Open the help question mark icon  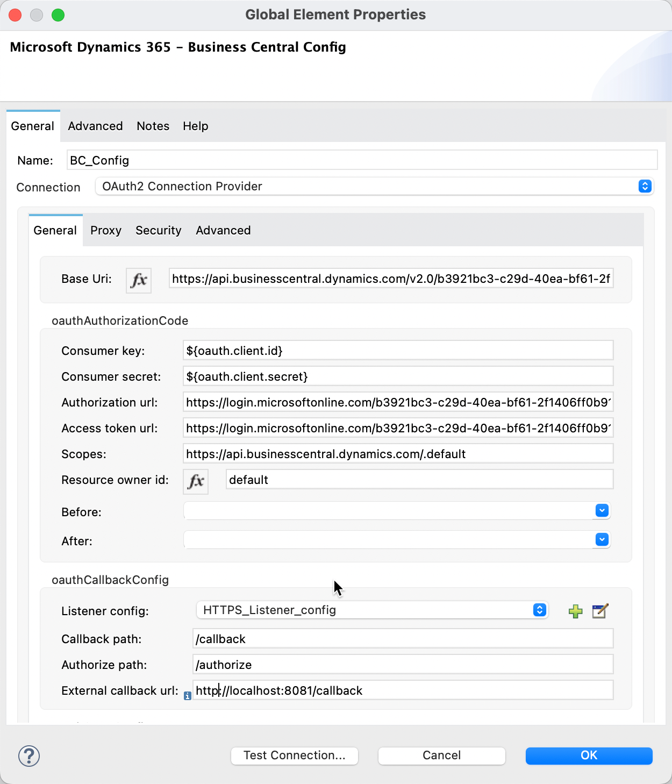click(29, 756)
